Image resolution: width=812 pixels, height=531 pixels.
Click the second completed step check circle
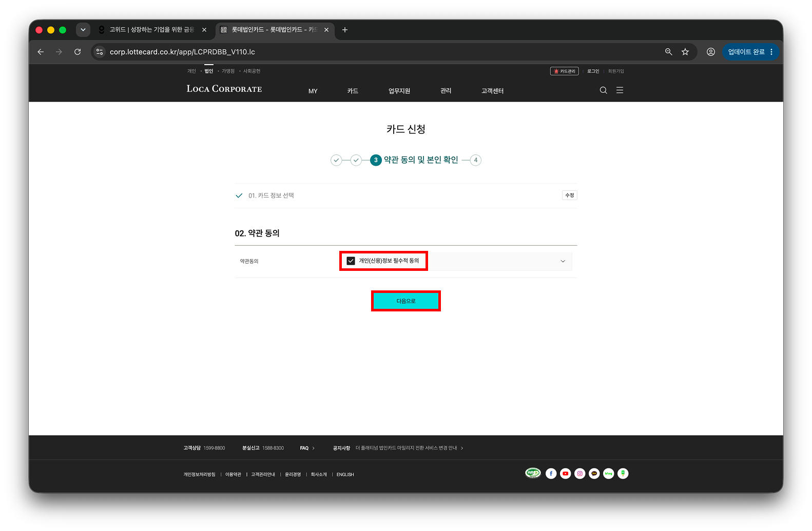coord(356,160)
